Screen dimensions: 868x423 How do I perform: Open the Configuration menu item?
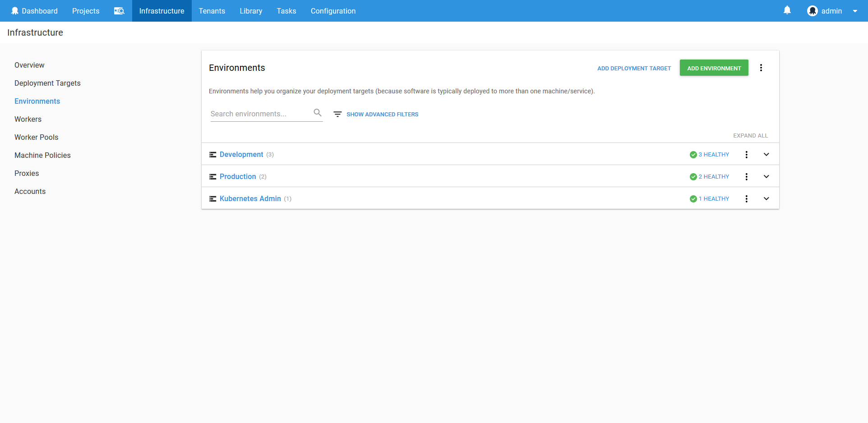(x=332, y=11)
